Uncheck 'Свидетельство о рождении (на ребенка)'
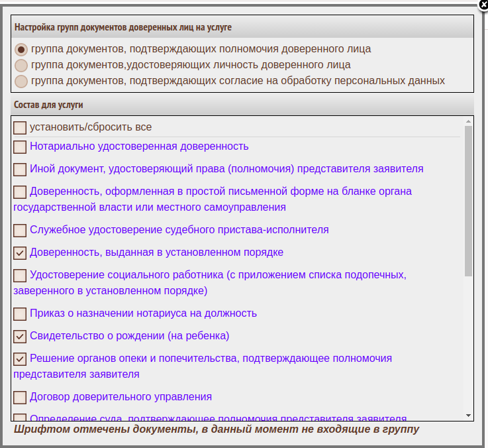 (20, 336)
